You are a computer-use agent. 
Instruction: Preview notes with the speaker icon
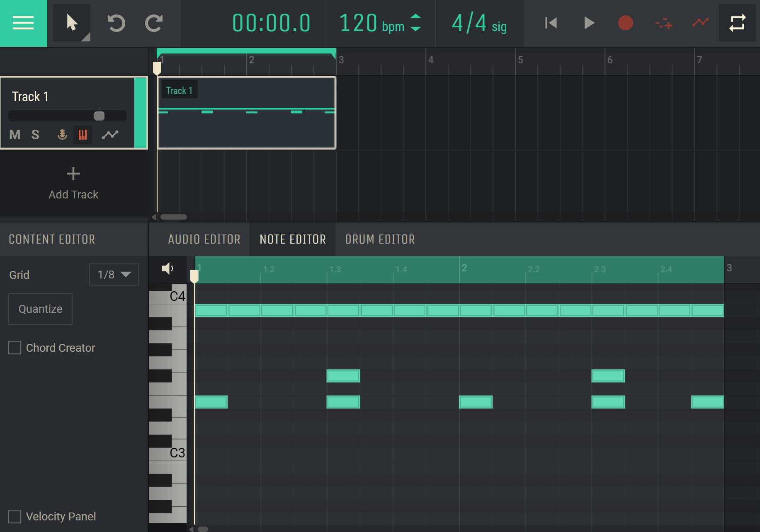168,268
